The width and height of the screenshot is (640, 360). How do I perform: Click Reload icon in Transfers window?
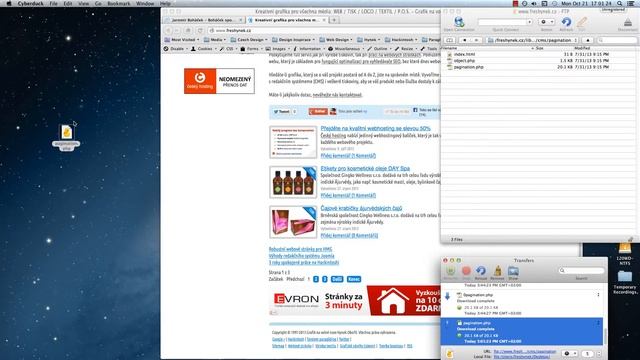pos(481,271)
